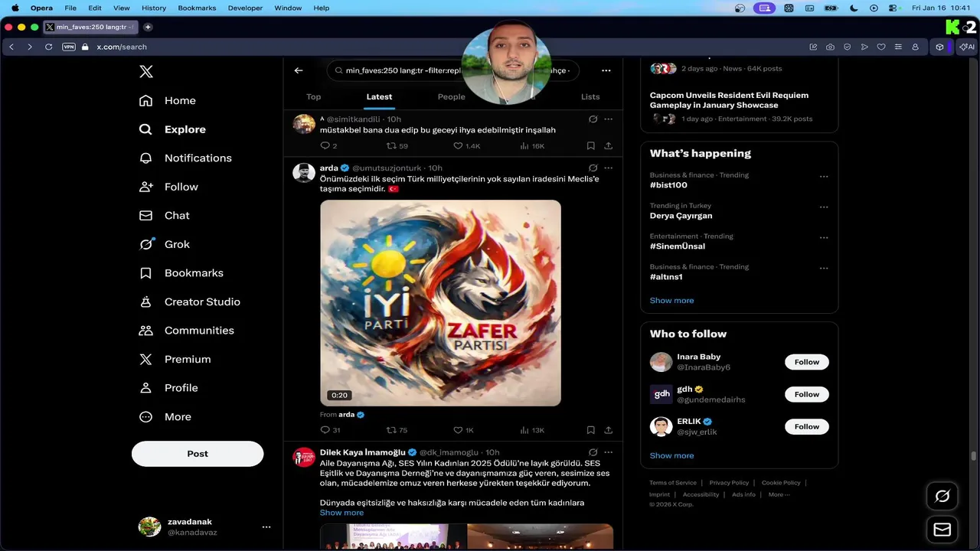Open Home in X sidebar

[168, 100]
